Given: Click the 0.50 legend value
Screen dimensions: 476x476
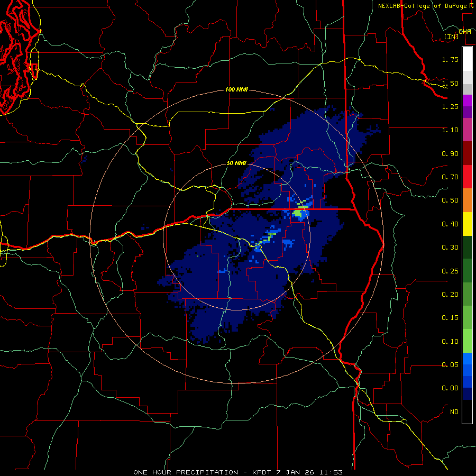Looking at the screenshot, I should tap(450, 200).
